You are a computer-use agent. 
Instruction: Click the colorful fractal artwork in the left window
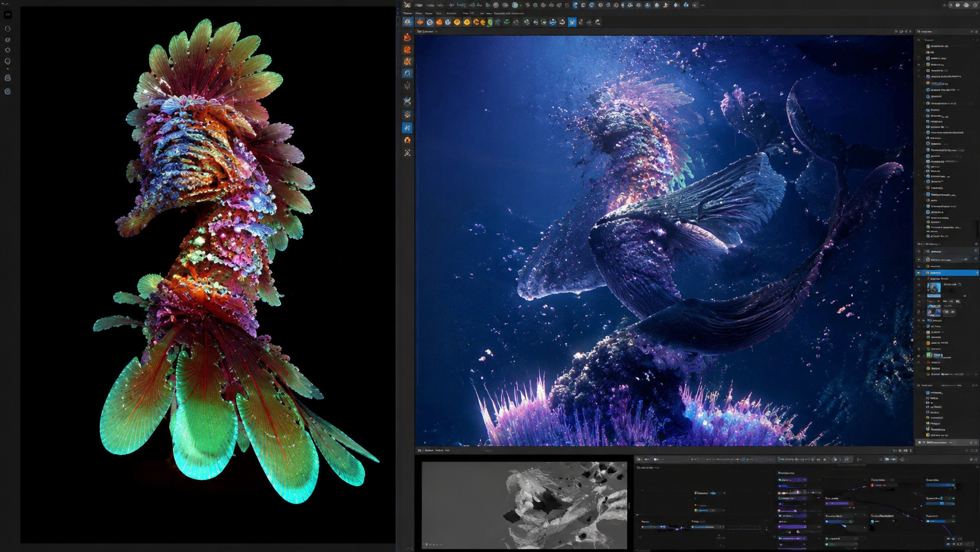tap(207, 275)
